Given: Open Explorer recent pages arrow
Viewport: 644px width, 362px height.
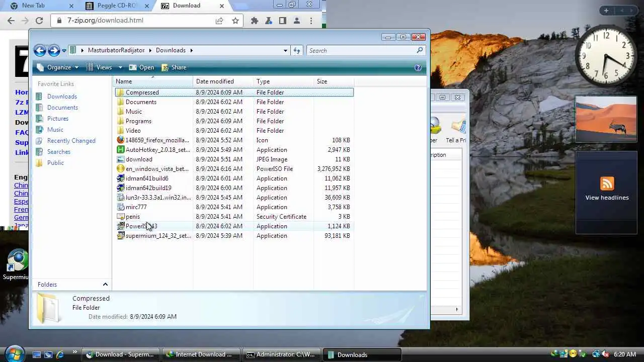Looking at the screenshot, I should point(64,51).
